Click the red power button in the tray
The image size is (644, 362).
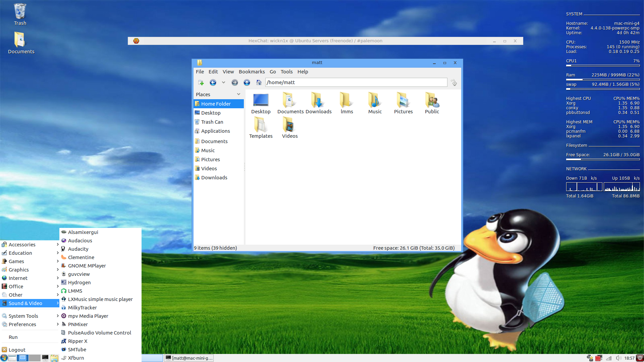(640, 358)
